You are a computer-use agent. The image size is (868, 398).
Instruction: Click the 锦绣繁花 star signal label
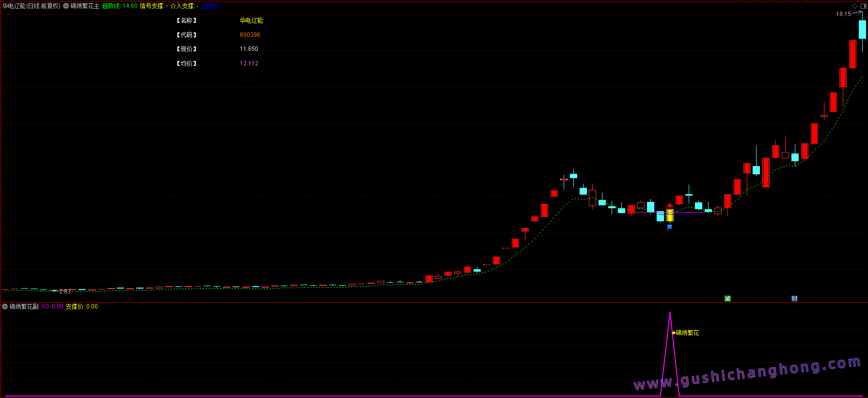(x=685, y=333)
